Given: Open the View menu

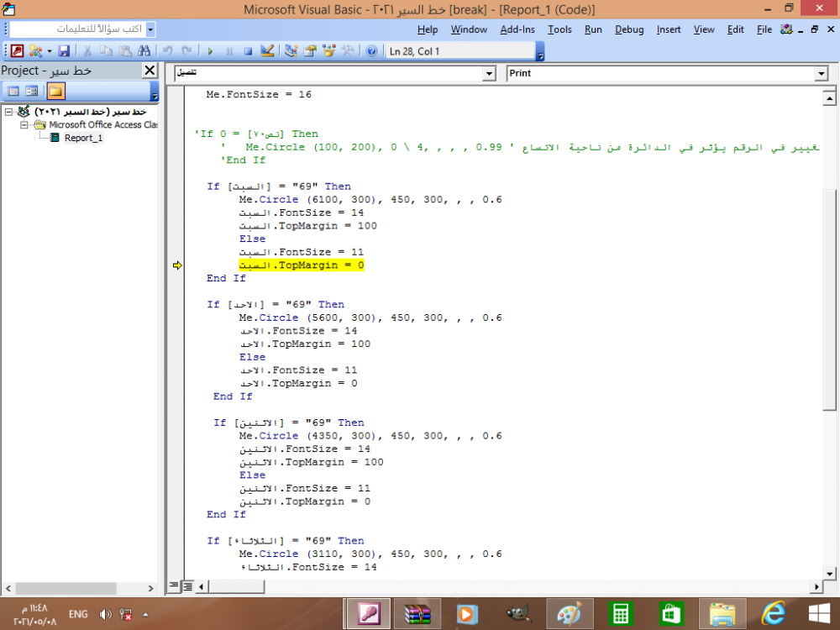Looking at the screenshot, I should point(704,29).
